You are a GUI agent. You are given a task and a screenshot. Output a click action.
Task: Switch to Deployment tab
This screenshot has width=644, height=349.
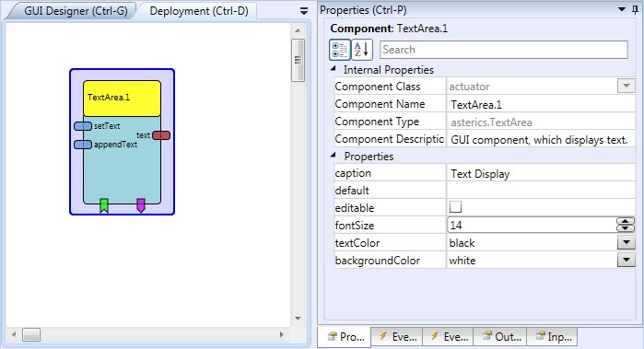pyautogui.click(x=199, y=11)
